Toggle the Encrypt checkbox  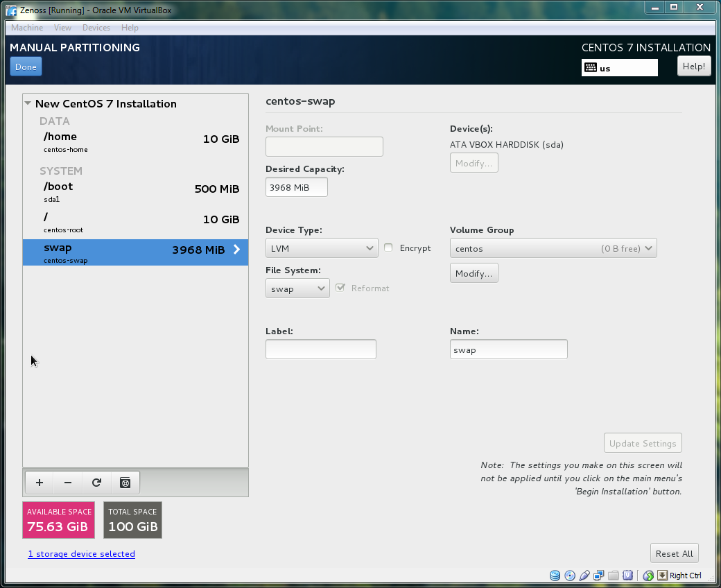click(x=388, y=248)
